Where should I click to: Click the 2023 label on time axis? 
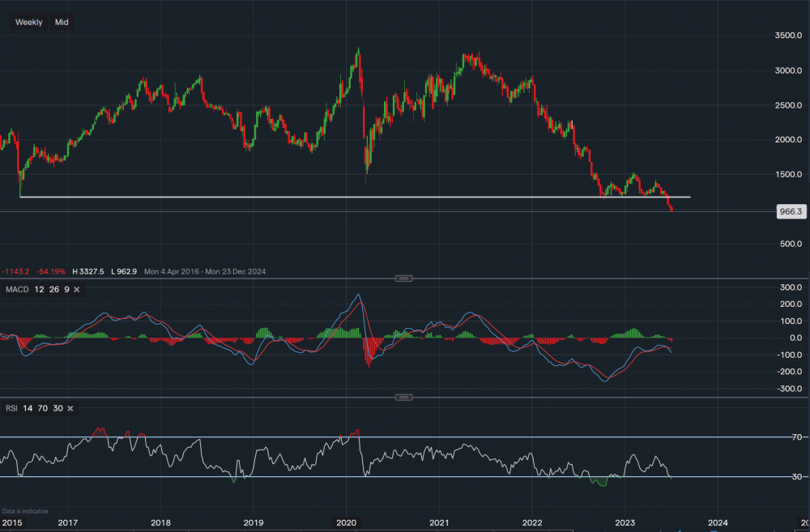tap(625, 524)
